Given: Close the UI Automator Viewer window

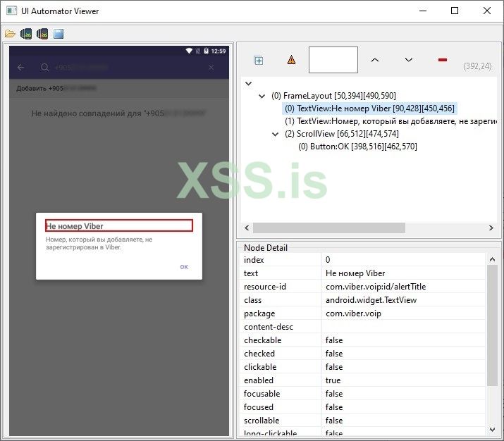Looking at the screenshot, I should pyautogui.click(x=487, y=11).
